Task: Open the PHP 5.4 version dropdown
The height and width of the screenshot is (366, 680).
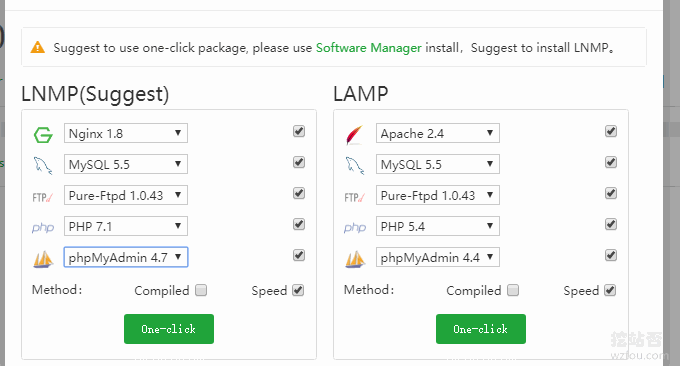Action: [438, 226]
